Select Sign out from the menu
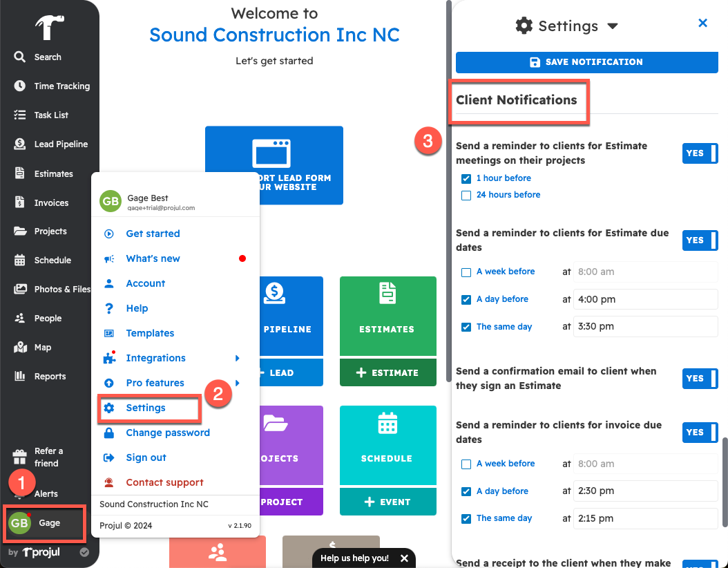The width and height of the screenshot is (728, 568). (147, 457)
